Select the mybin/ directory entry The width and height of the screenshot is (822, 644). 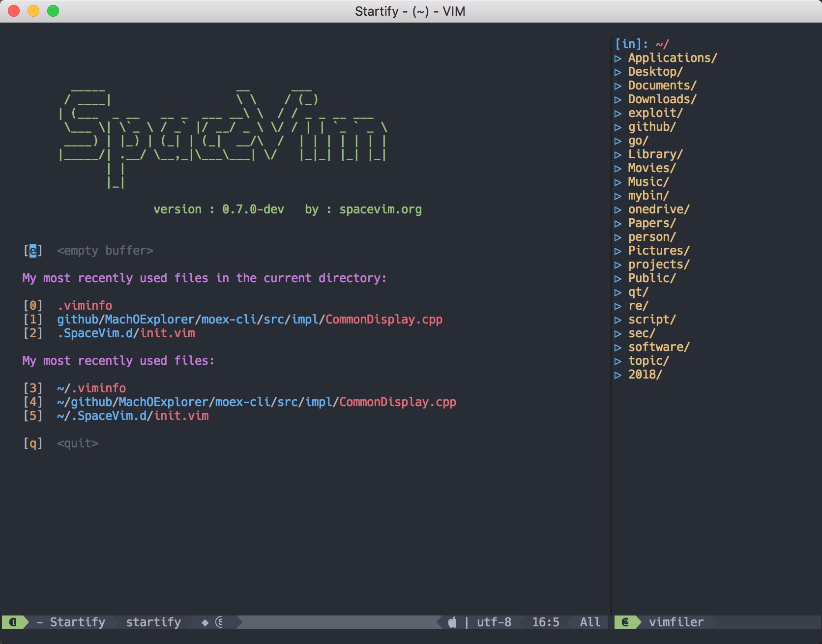point(648,196)
